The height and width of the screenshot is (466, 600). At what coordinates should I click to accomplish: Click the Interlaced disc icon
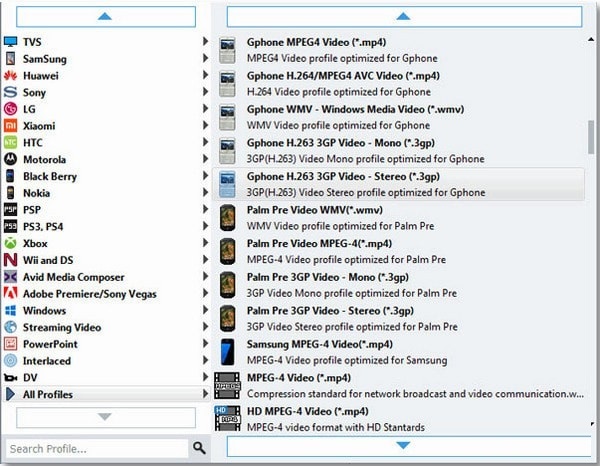tap(10, 360)
